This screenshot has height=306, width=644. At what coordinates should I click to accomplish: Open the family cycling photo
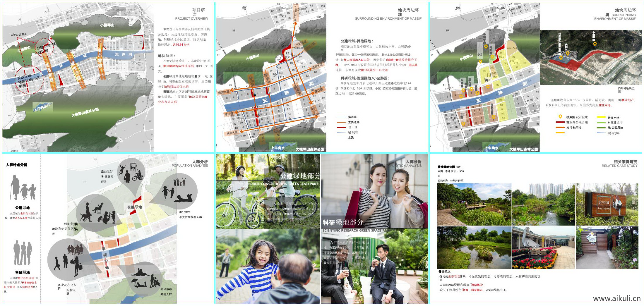268,192
